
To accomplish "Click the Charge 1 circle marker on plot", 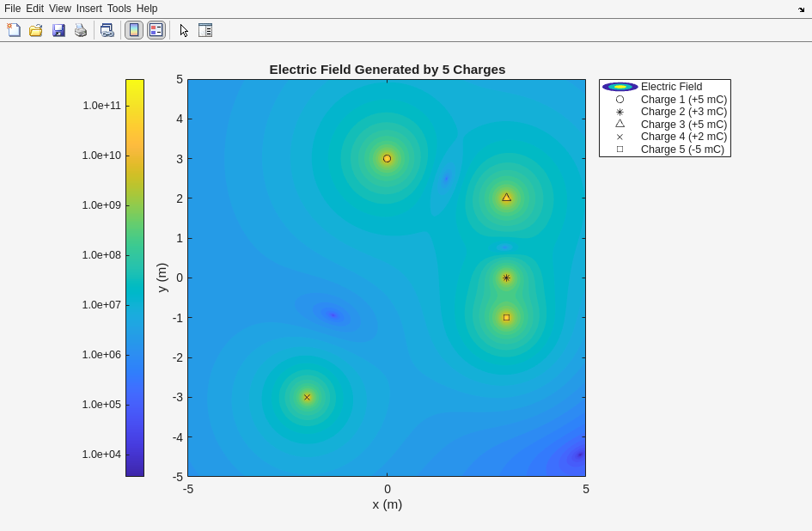I will point(387,158).
